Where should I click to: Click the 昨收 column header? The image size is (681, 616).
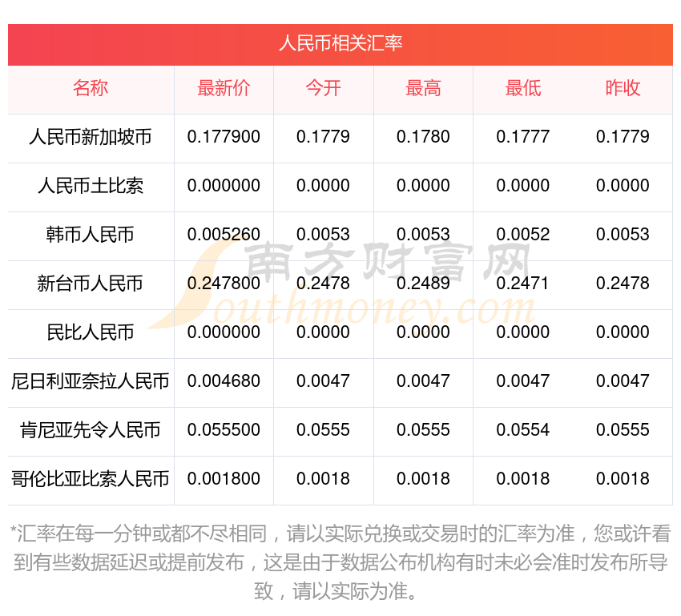point(623,88)
